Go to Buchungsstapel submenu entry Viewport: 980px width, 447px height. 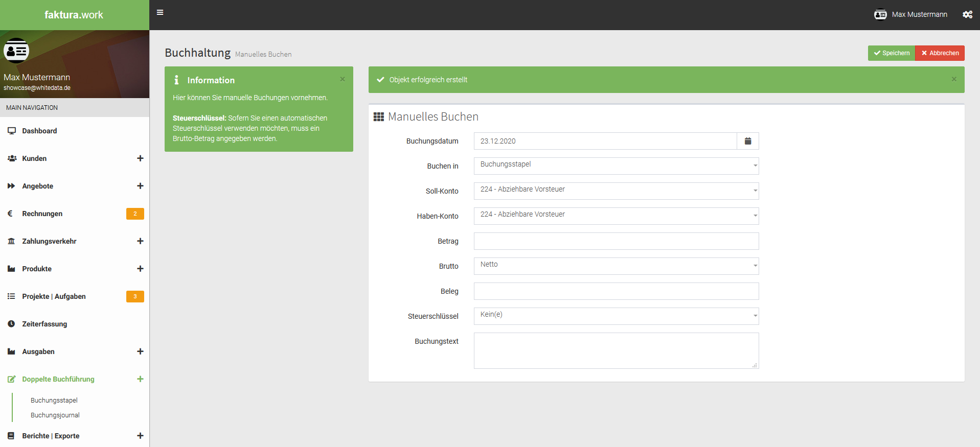click(x=54, y=401)
